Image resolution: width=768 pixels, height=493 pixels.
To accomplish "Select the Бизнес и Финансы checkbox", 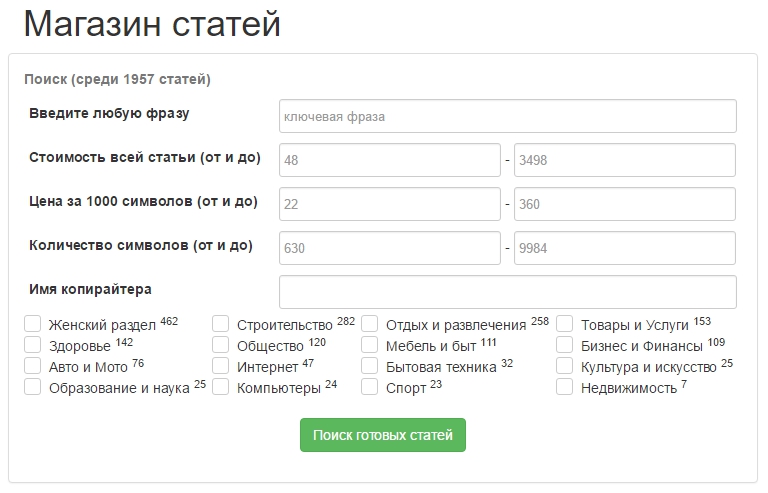I will pos(564,345).
